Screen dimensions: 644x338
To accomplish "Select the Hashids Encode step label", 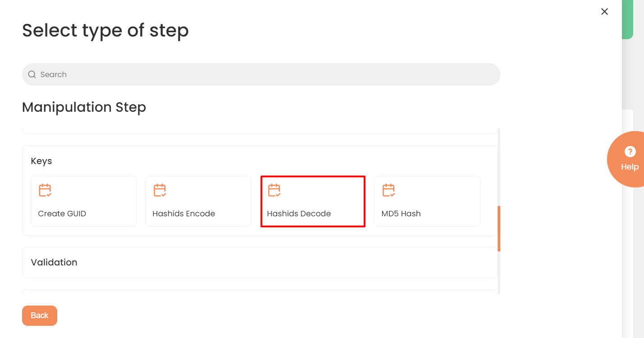I will (x=184, y=214).
